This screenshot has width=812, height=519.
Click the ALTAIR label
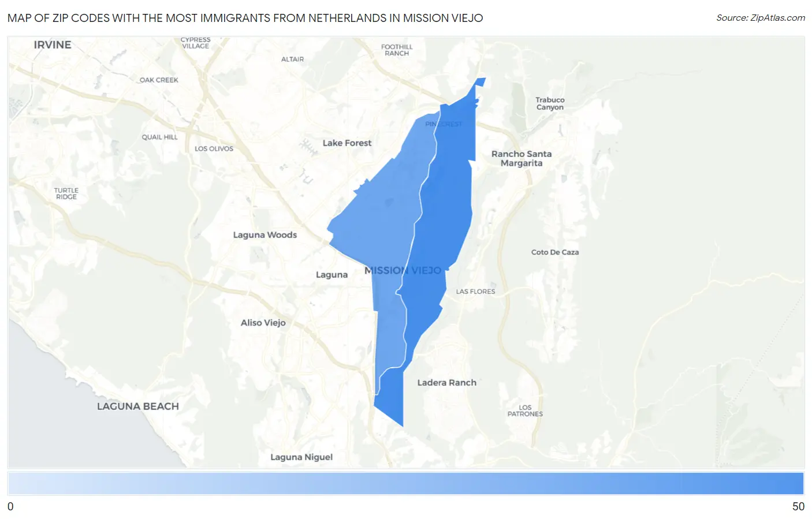[292, 59]
